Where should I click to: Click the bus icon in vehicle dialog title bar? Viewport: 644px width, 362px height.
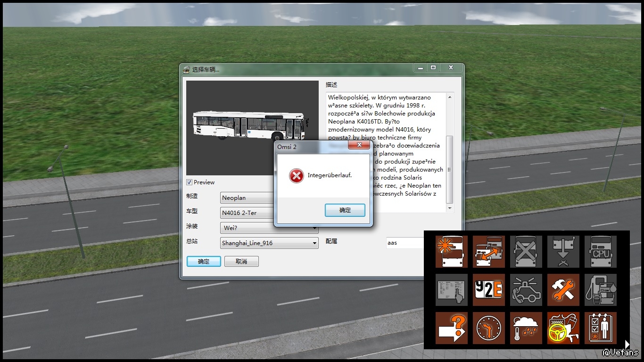click(186, 69)
